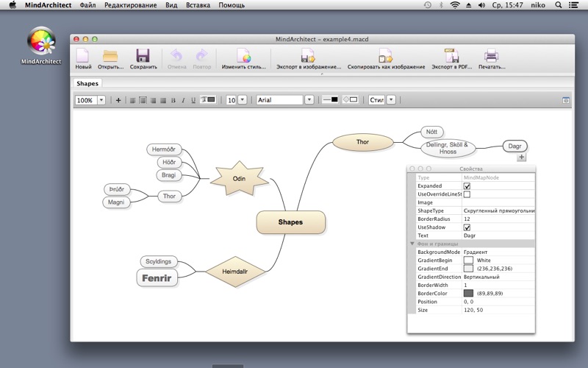Open Изменить стиль style editor
This screenshot has width=588, height=368.
click(243, 56)
